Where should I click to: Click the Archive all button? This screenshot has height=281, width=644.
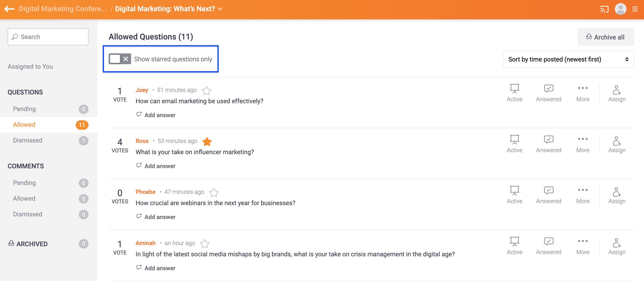(x=606, y=37)
